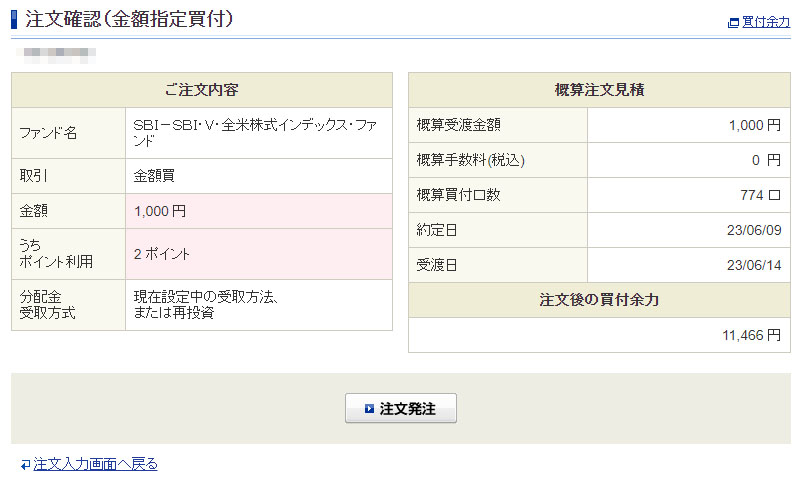
Task: Click the return arrow icon before 注文入力画面へ戻る
Action: [x=25, y=464]
